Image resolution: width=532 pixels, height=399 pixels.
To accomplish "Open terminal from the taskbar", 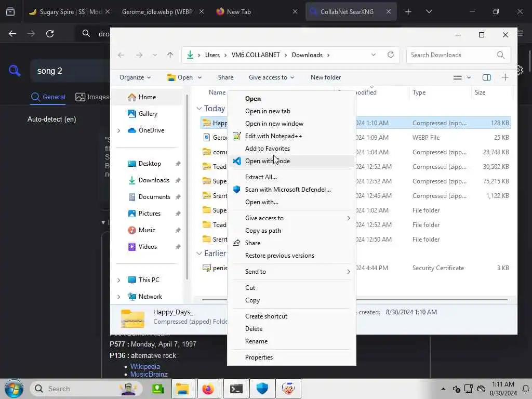I will pos(236,389).
